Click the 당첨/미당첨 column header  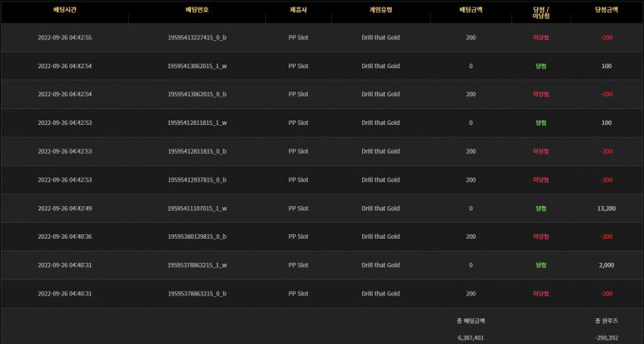[541, 13]
